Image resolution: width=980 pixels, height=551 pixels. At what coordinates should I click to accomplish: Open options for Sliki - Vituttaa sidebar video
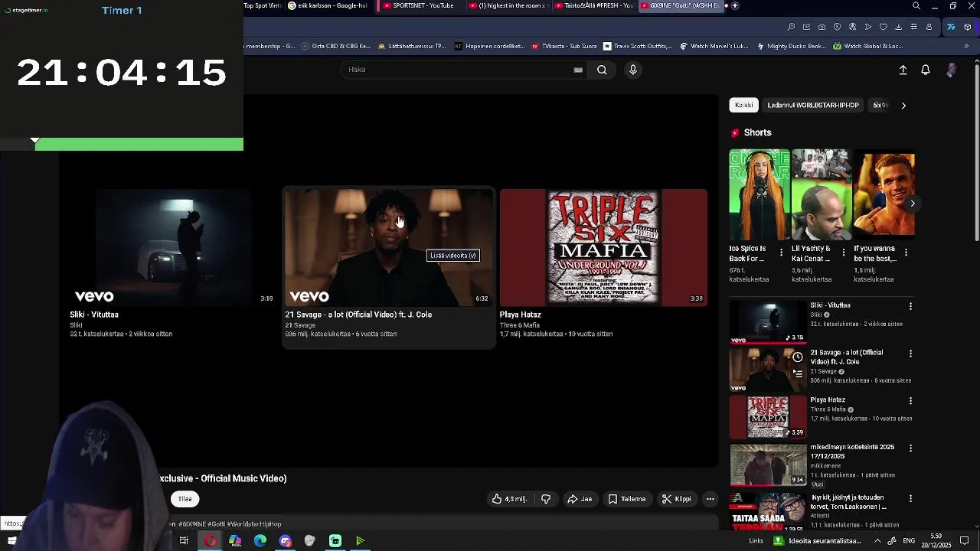pyautogui.click(x=910, y=306)
